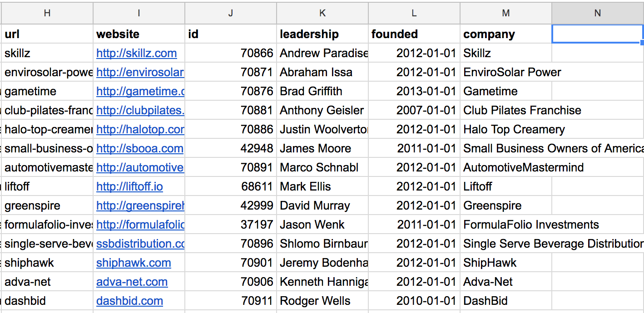Select column J header
The height and width of the screenshot is (313, 644).
231,13
